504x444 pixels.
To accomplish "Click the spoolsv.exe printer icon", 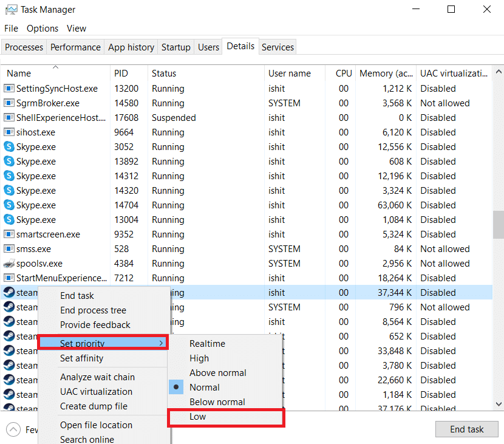I will [9, 264].
